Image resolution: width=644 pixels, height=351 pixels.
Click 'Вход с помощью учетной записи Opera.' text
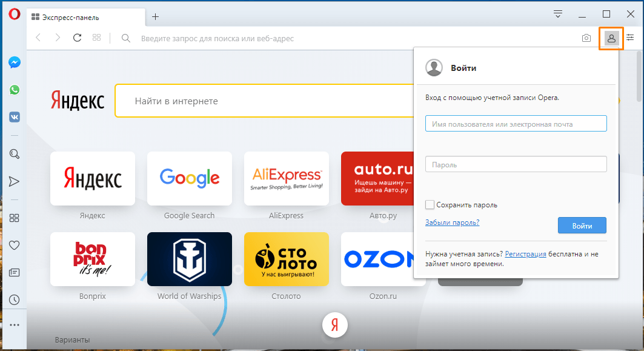[492, 98]
